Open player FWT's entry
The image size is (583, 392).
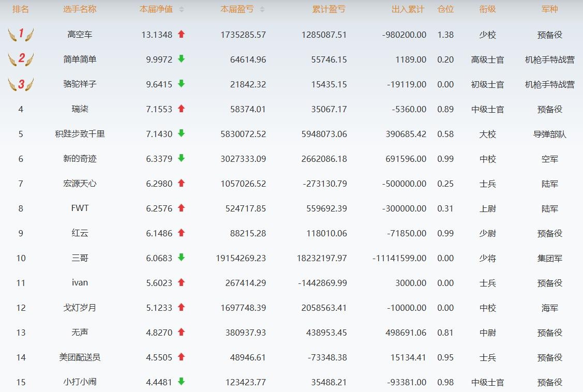coord(80,208)
